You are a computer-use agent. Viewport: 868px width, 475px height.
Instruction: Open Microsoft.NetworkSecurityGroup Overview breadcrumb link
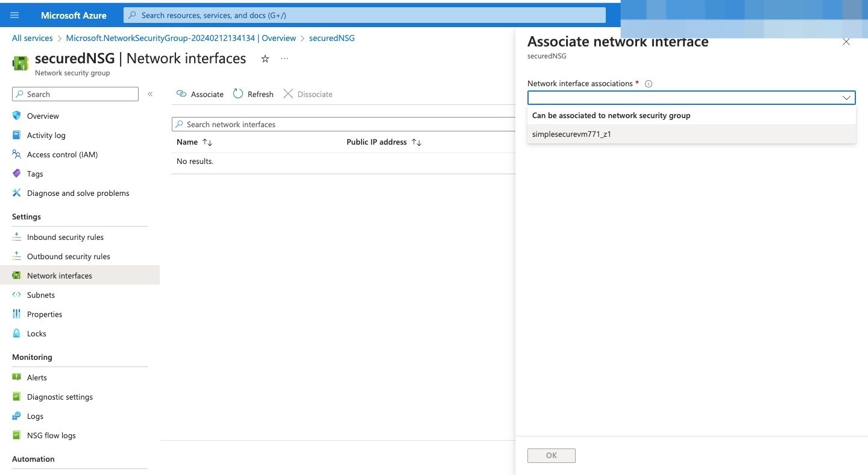(181, 38)
